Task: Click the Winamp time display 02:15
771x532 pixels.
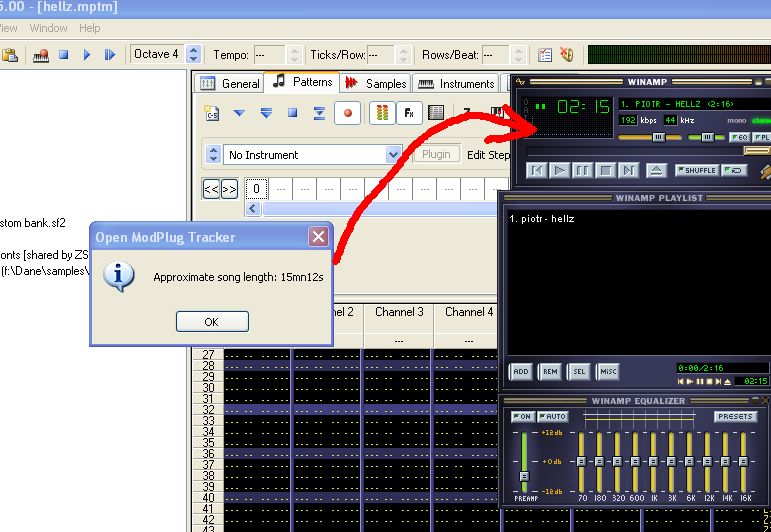Action: coord(583,107)
